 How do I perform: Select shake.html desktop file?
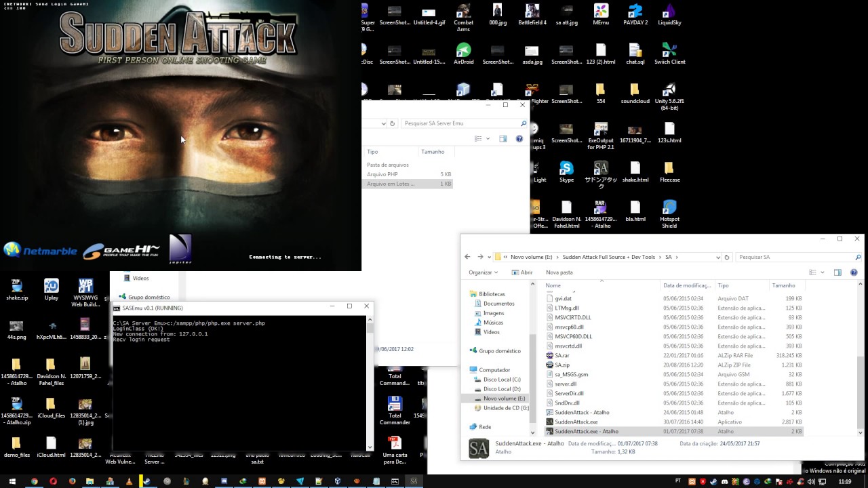click(x=635, y=172)
